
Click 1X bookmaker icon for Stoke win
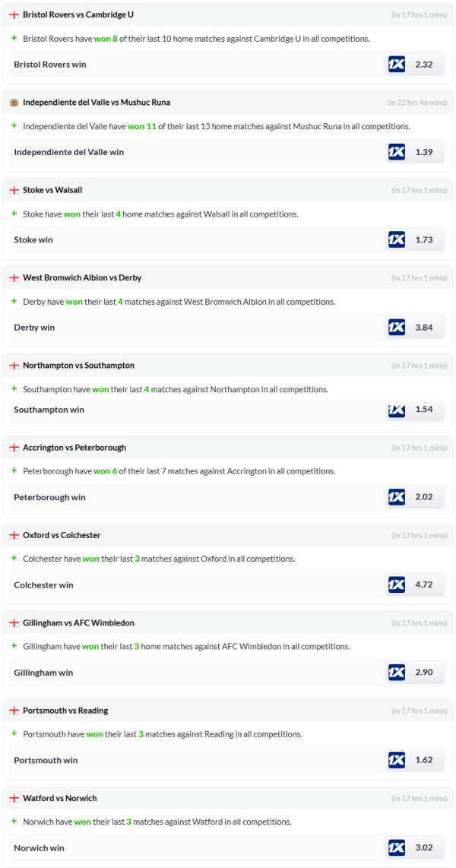point(397,240)
